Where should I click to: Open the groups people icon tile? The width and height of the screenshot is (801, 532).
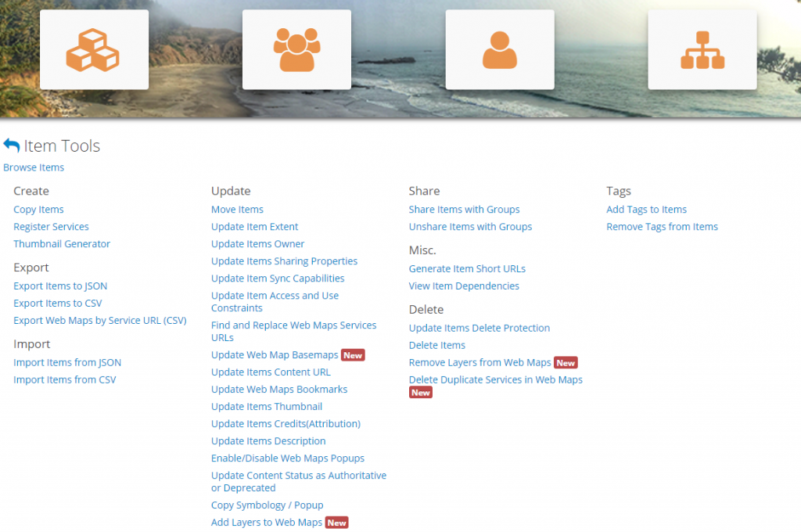pos(296,49)
